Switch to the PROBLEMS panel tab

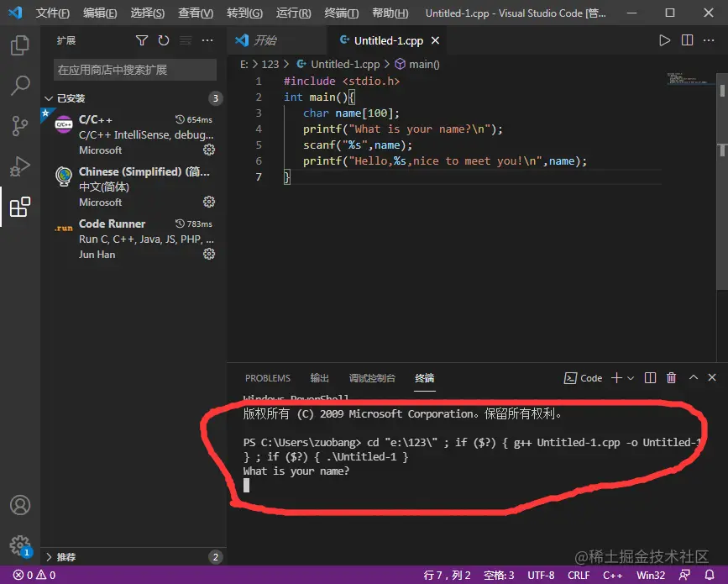[267, 378]
